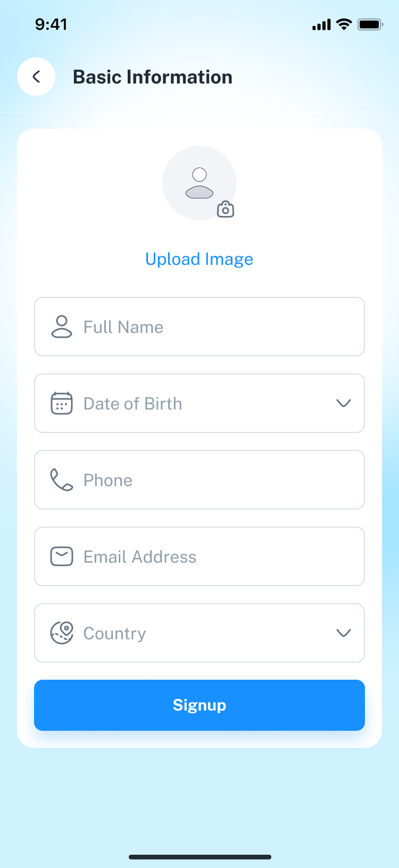Viewport: 399px width, 868px height.
Task: Tap the phone handset icon
Action: click(x=62, y=480)
